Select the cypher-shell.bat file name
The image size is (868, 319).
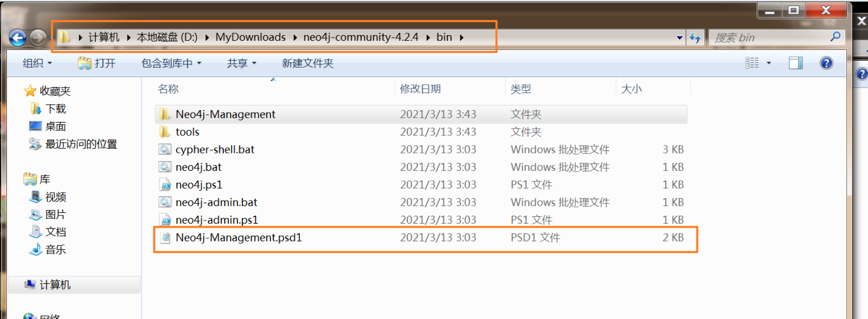tap(215, 149)
